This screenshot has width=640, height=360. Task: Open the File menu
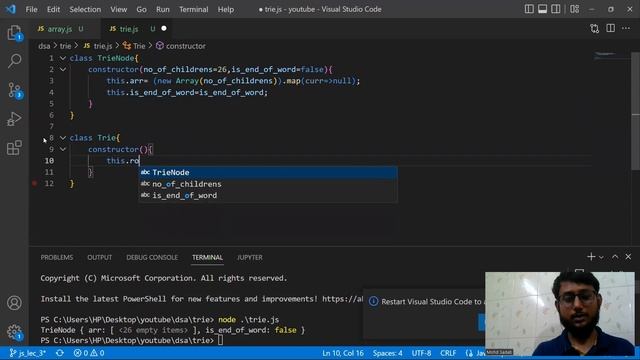click(31, 9)
